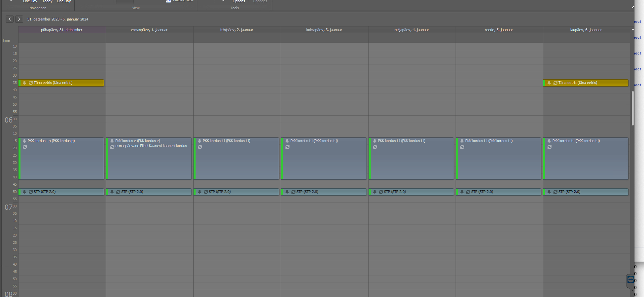The width and height of the screenshot is (644, 297).
Task: Click Today in the Navigation group
Action: 47,1
